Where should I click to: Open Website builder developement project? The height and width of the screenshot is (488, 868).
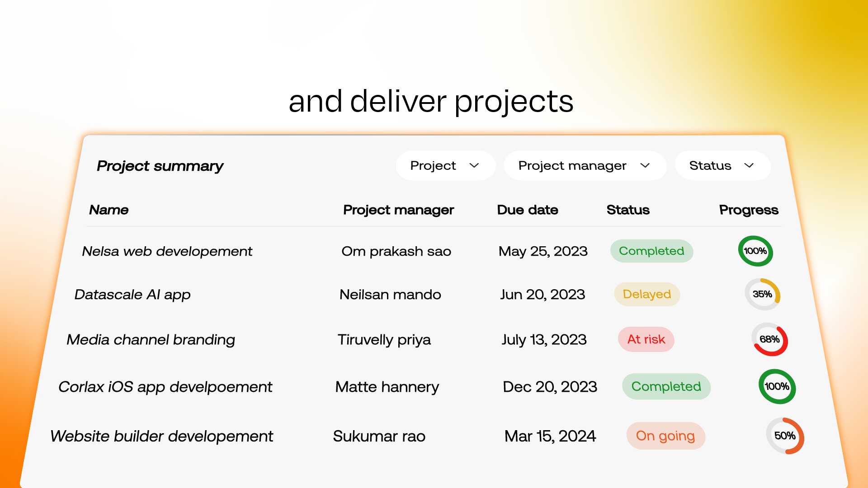point(161,436)
